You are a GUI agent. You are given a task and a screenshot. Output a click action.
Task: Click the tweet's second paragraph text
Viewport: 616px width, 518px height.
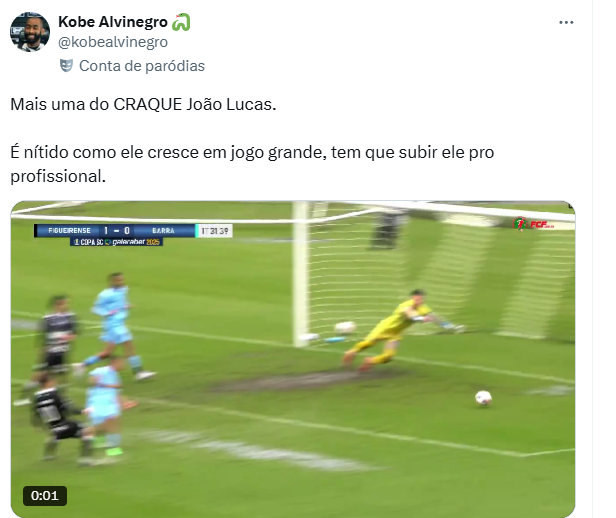(252, 164)
